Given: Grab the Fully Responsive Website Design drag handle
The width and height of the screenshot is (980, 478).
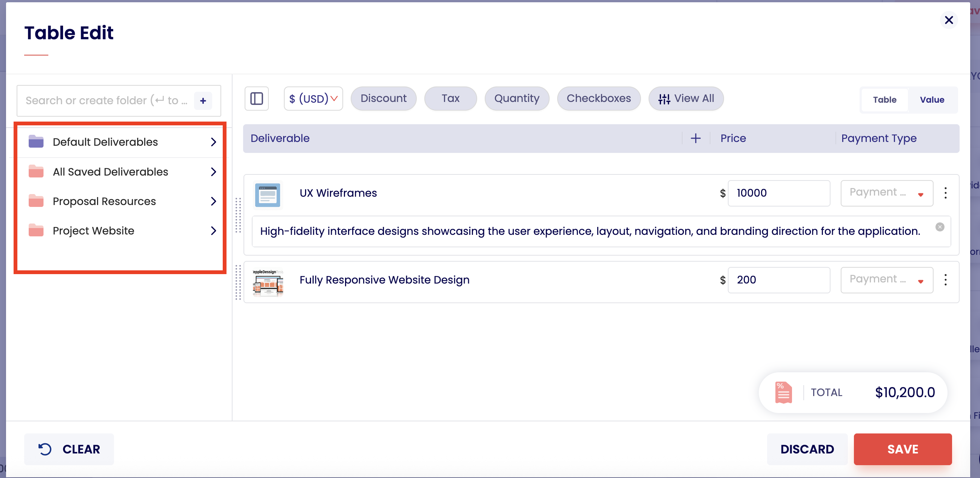Looking at the screenshot, I should coord(238,282).
